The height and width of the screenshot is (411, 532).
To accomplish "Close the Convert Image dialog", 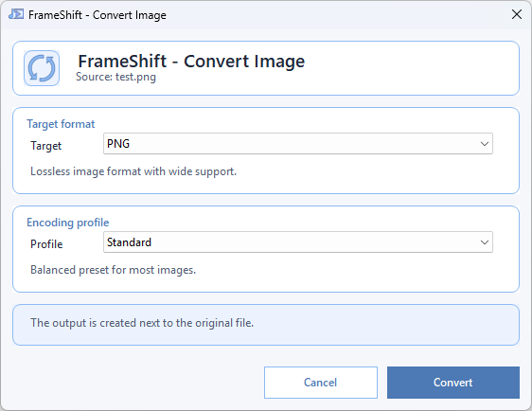I will click(x=517, y=14).
